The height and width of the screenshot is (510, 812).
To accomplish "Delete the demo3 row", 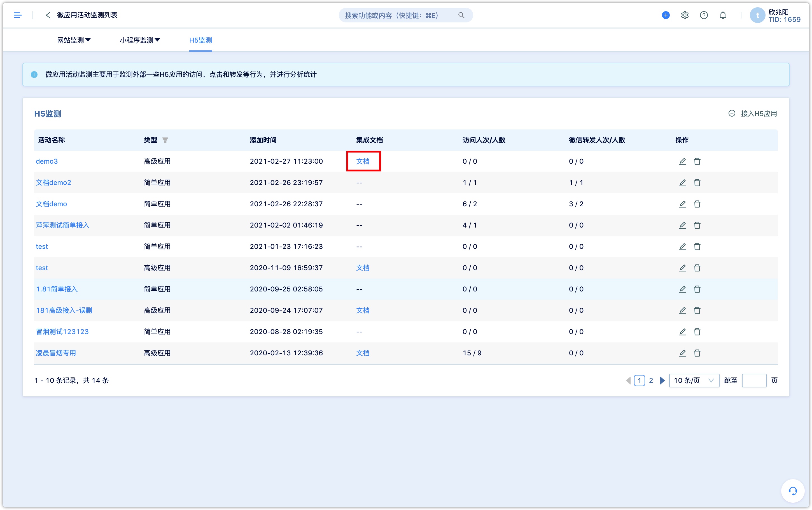I will [x=697, y=161].
